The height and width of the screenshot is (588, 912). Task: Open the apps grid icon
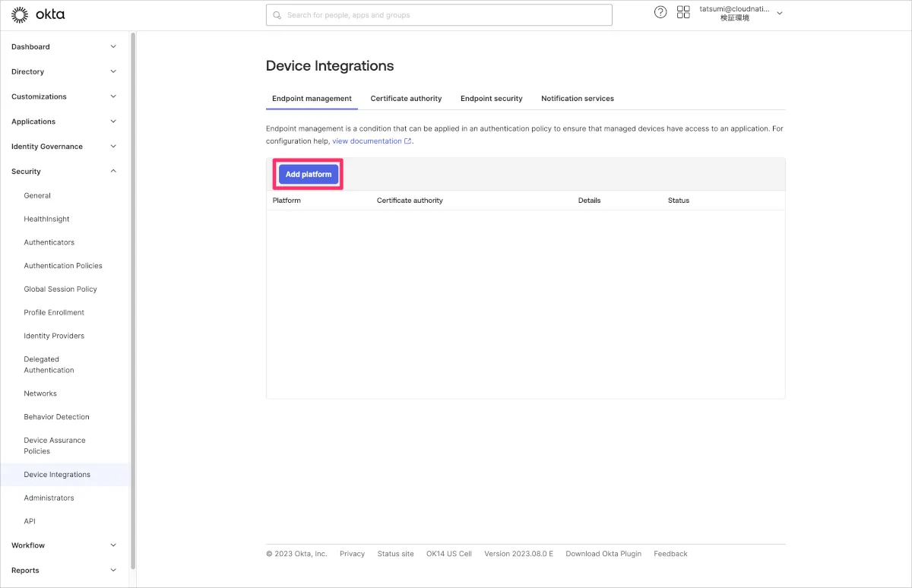683,12
